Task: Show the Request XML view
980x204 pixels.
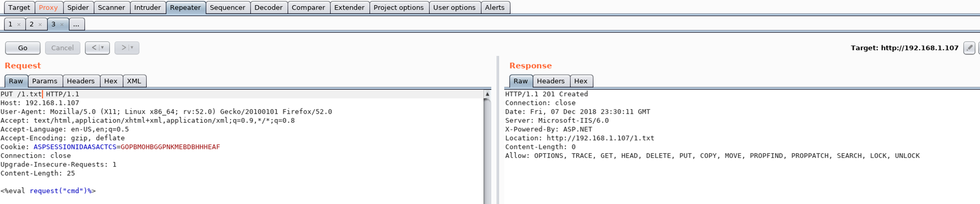Action: [134, 81]
